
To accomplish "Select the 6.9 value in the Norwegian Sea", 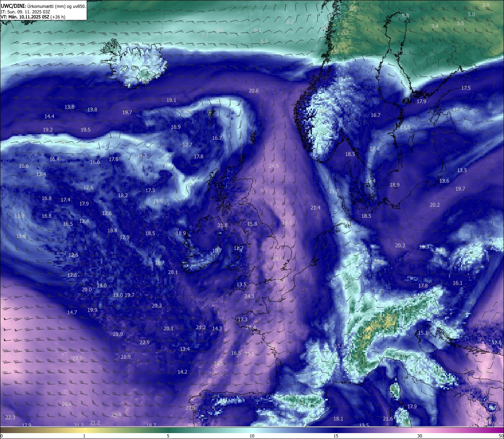I will coord(264,41).
